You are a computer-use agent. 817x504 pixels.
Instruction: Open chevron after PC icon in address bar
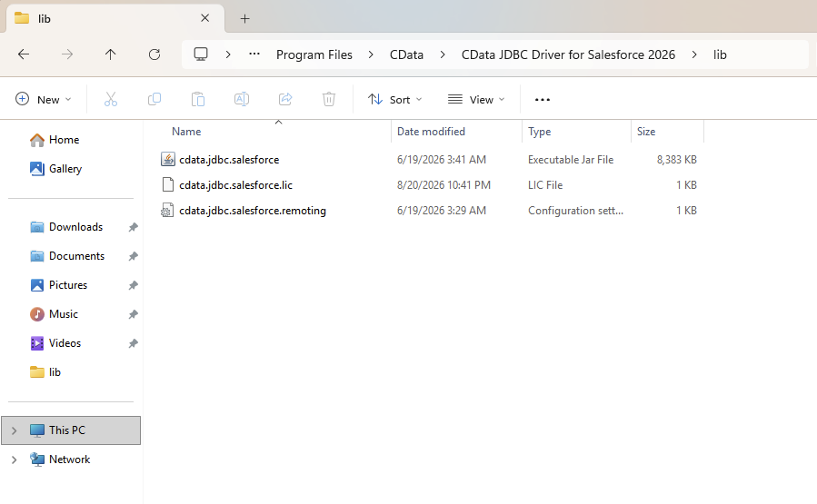(x=228, y=54)
